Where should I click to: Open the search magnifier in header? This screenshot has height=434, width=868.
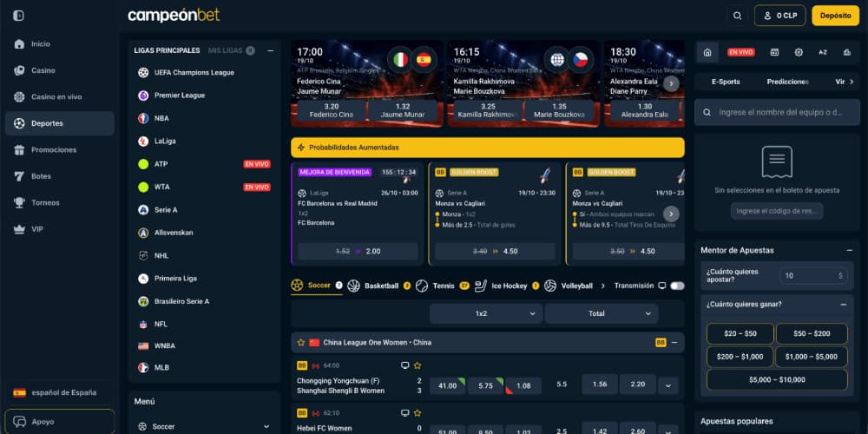[737, 16]
